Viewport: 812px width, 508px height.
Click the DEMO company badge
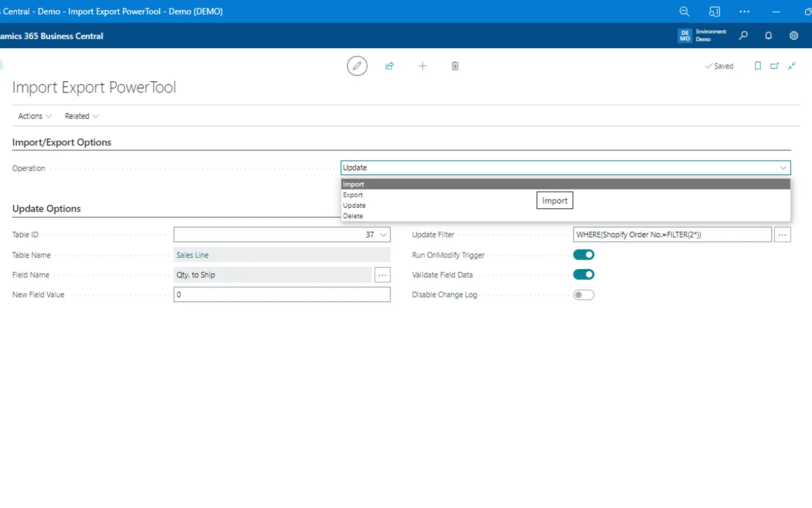685,36
